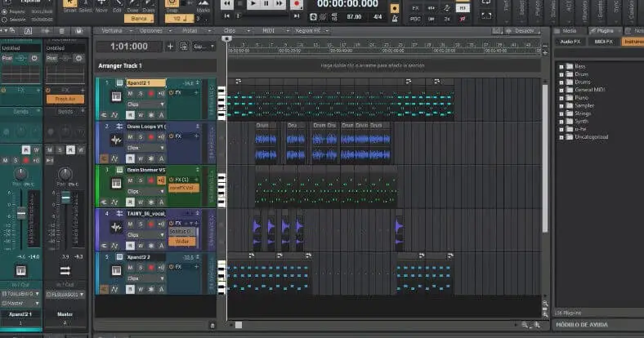Open the Opciones menu

[x=153, y=31]
